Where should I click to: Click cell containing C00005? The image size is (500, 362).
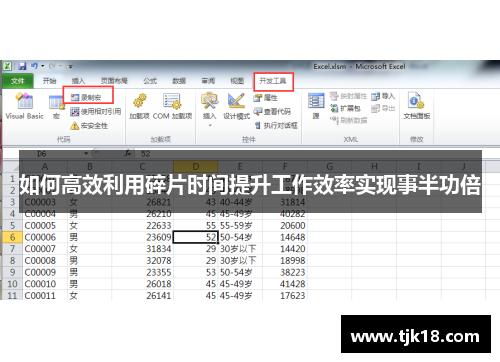click(45, 226)
